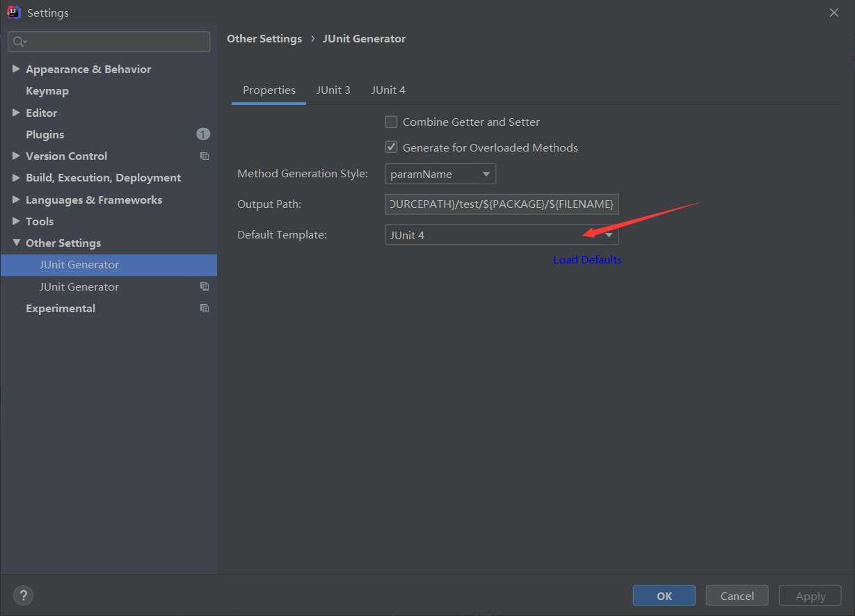Viewport: 855px width, 616px height.
Task: Click the project-level icon beside Experimental
Action: (204, 308)
